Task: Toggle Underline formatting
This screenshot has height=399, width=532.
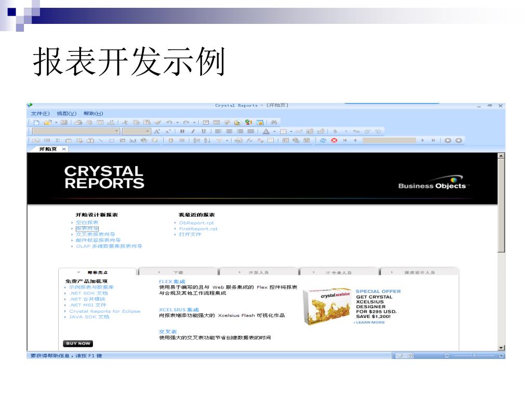Action: [204, 131]
